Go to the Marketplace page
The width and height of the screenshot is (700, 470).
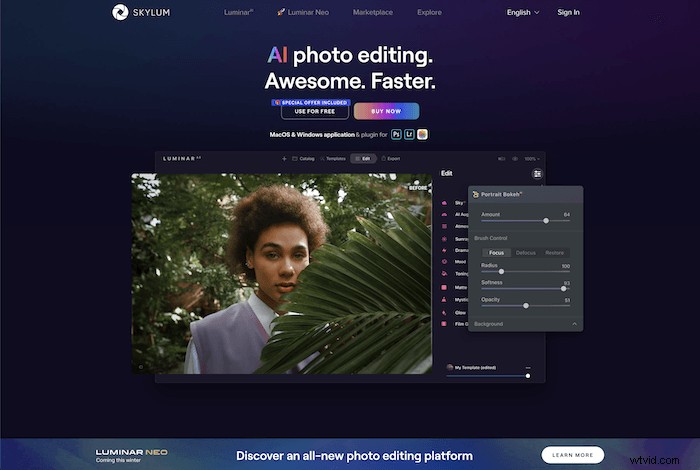[x=373, y=12]
